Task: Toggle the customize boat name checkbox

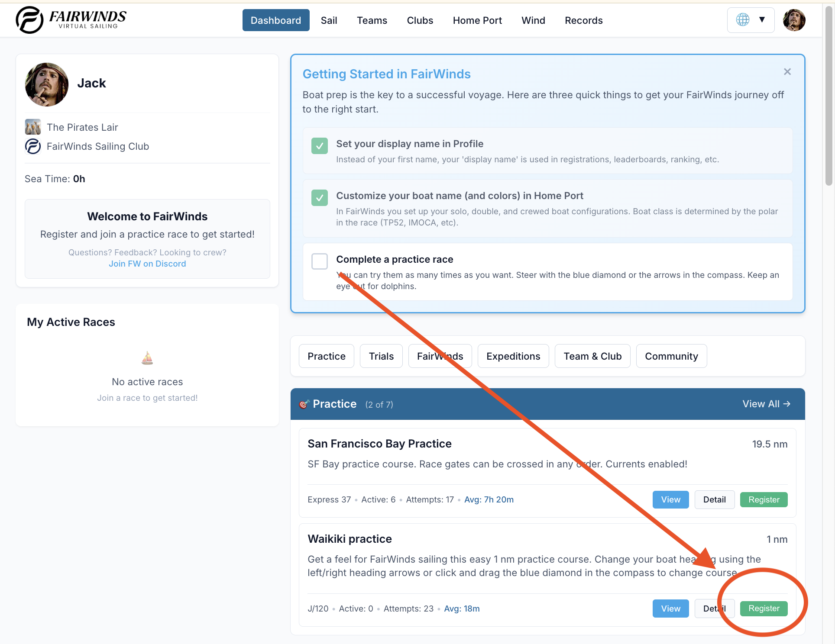Action: (x=320, y=198)
